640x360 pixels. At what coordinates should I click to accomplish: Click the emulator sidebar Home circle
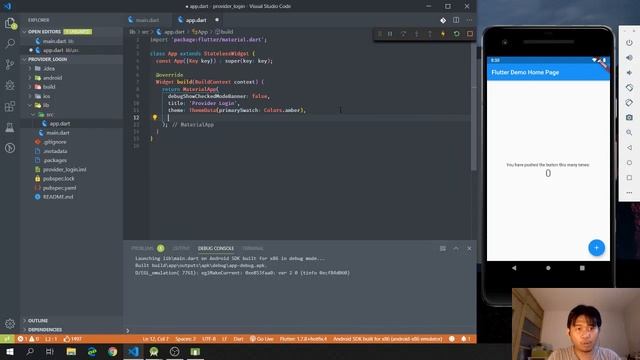[x=629, y=162]
